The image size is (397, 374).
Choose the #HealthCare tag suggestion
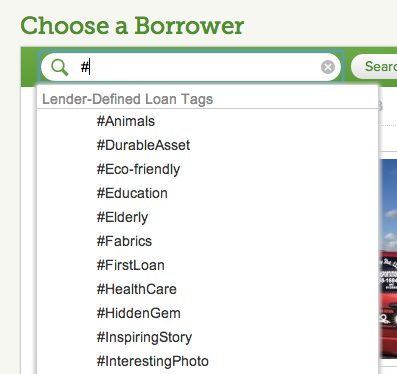click(136, 289)
